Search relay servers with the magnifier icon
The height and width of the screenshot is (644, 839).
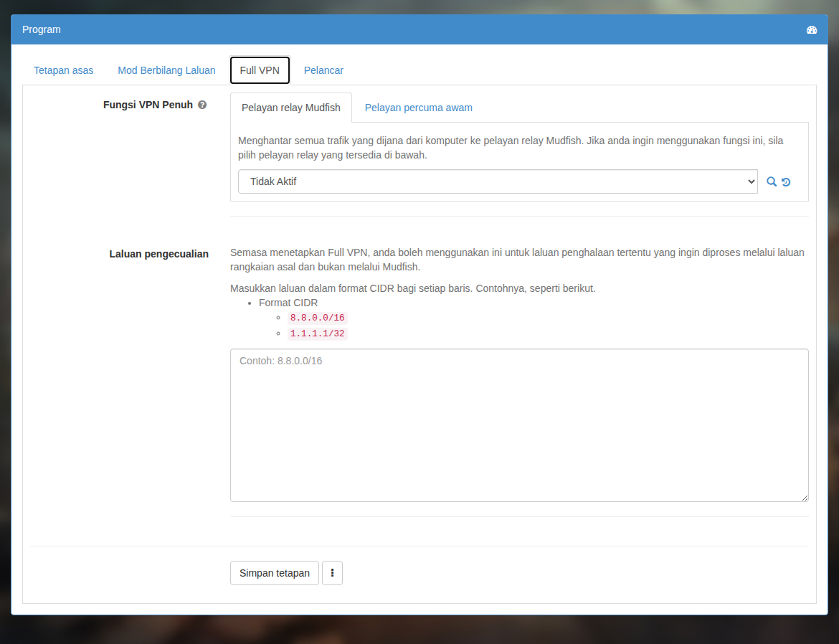771,181
